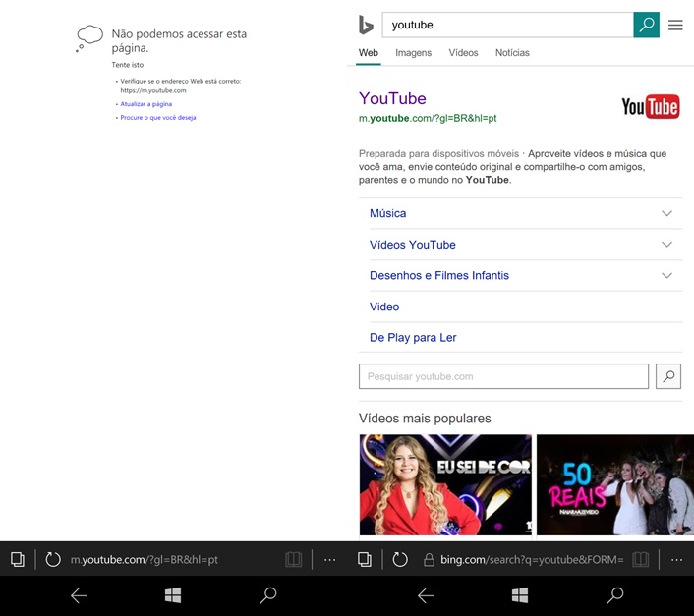Open the YouTube result title link
The width and height of the screenshot is (694, 616).
(x=392, y=98)
